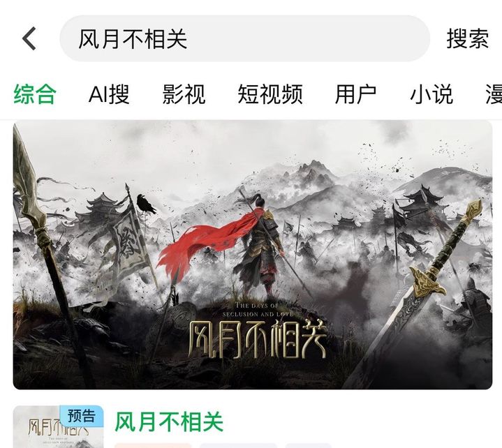Open the partially visible 漫 tab
Image resolution: width=502 pixels, height=448 pixels.
click(494, 94)
